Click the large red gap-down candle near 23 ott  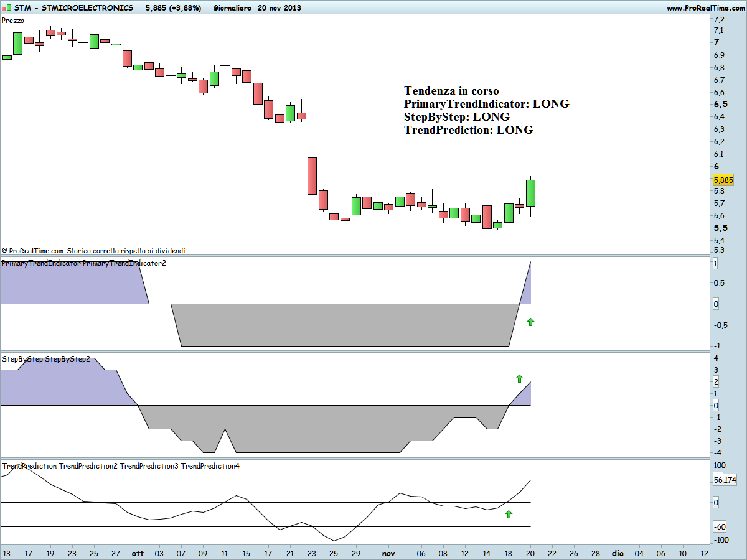(312, 175)
